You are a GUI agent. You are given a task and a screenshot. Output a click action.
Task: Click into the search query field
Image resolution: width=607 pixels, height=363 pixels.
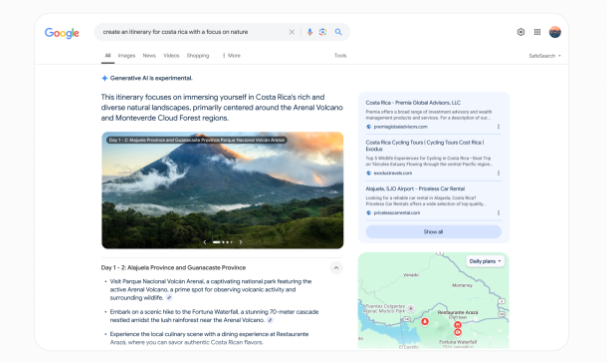[192, 32]
